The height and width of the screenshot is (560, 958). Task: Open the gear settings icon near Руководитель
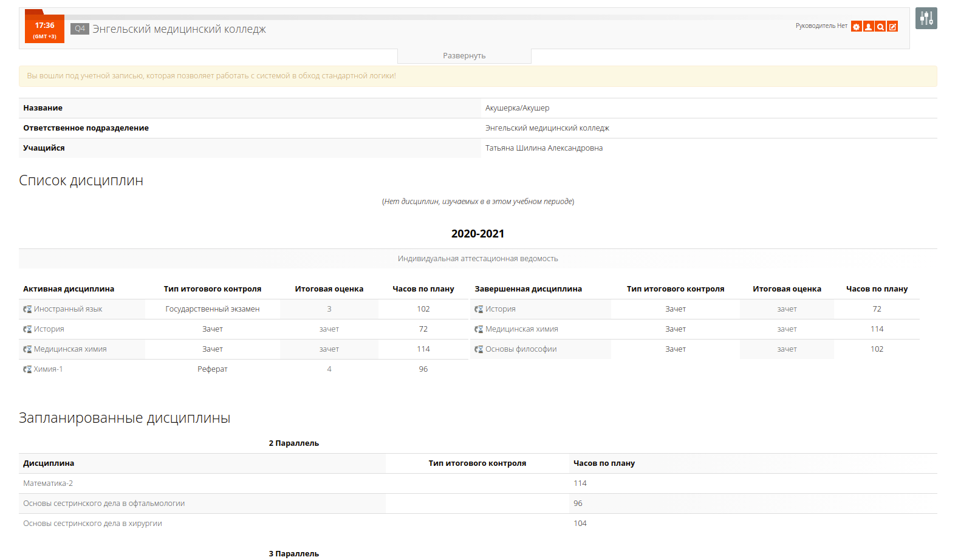(856, 27)
